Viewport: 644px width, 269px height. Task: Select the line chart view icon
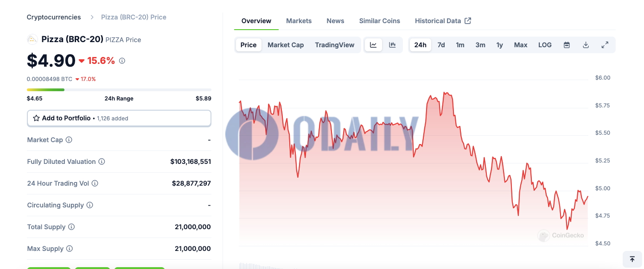373,45
